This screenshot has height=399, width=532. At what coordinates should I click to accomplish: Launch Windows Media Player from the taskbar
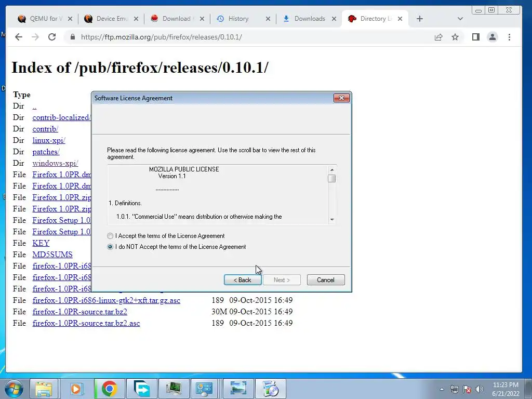click(x=76, y=389)
